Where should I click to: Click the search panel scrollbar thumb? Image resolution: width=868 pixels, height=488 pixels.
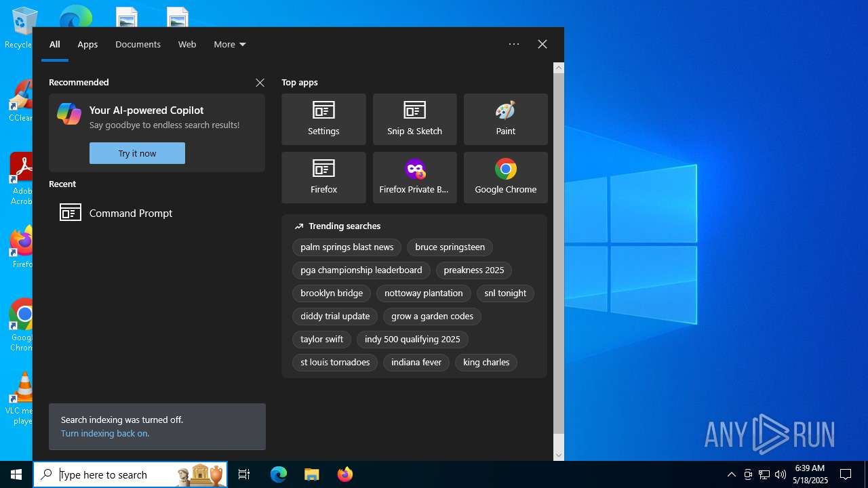[559, 254]
